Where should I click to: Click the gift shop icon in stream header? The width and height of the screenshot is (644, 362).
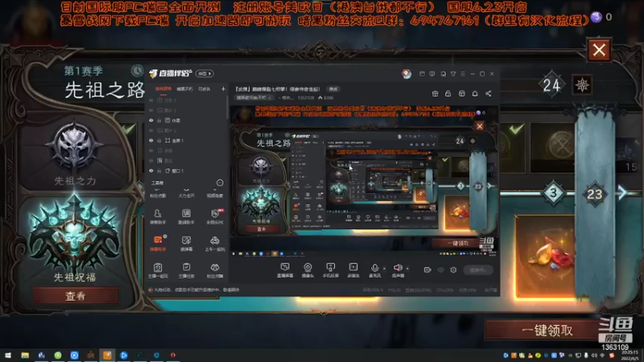pyautogui.click(x=435, y=93)
